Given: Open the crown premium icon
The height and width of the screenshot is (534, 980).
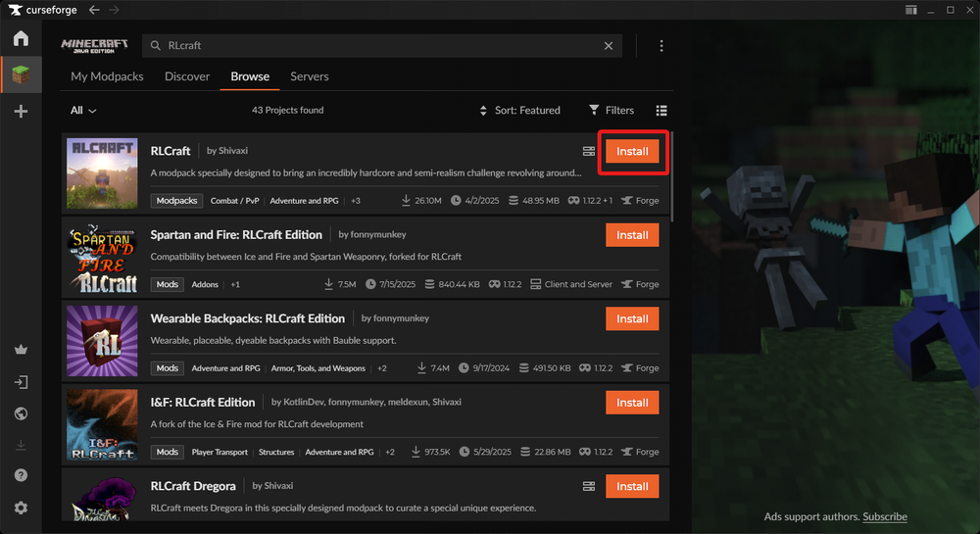Looking at the screenshot, I should pos(21,350).
